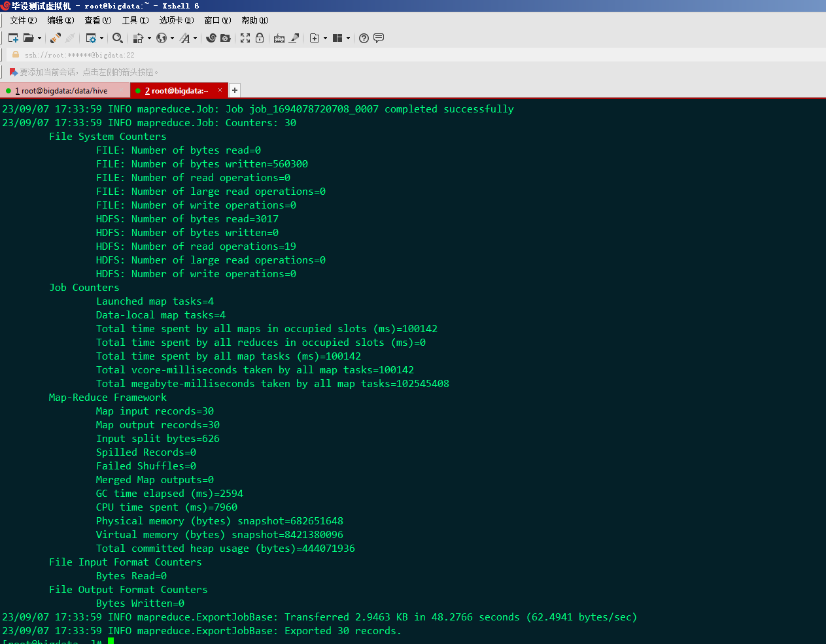Close the root@bigdata:/data/hive tab
826x644 pixels.
[x=122, y=90]
